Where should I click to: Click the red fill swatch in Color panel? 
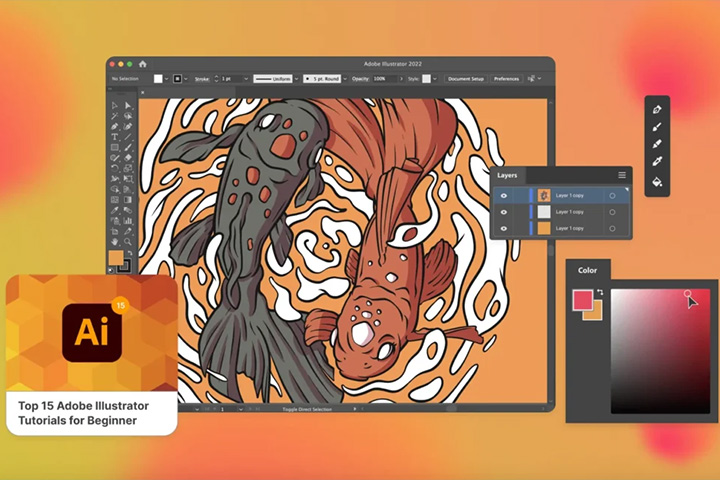click(582, 300)
